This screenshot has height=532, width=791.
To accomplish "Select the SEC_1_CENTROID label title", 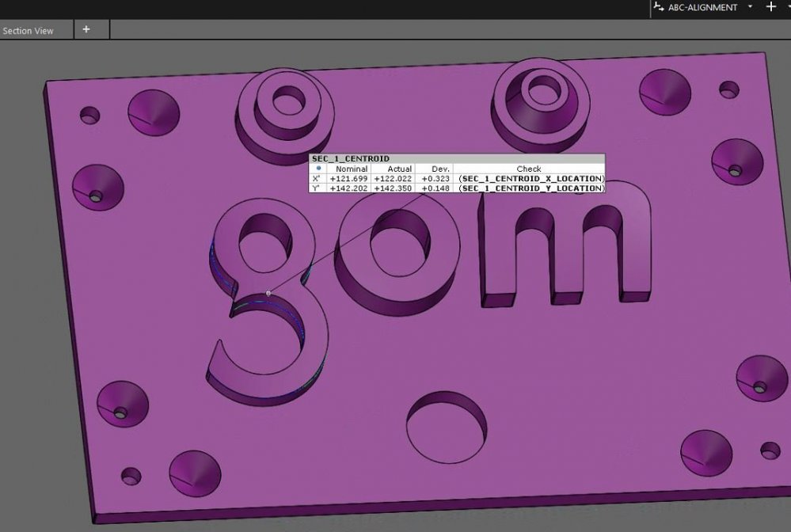I will pos(351,159).
